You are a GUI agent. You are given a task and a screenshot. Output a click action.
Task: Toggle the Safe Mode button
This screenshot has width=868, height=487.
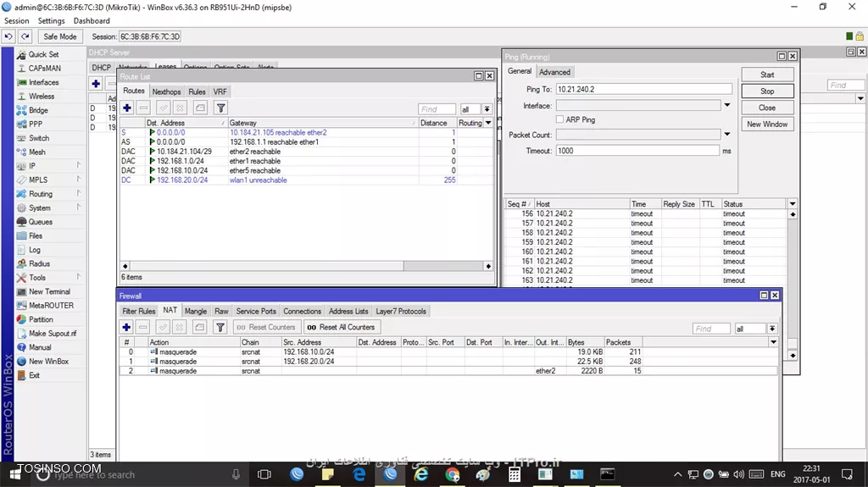pos(60,36)
